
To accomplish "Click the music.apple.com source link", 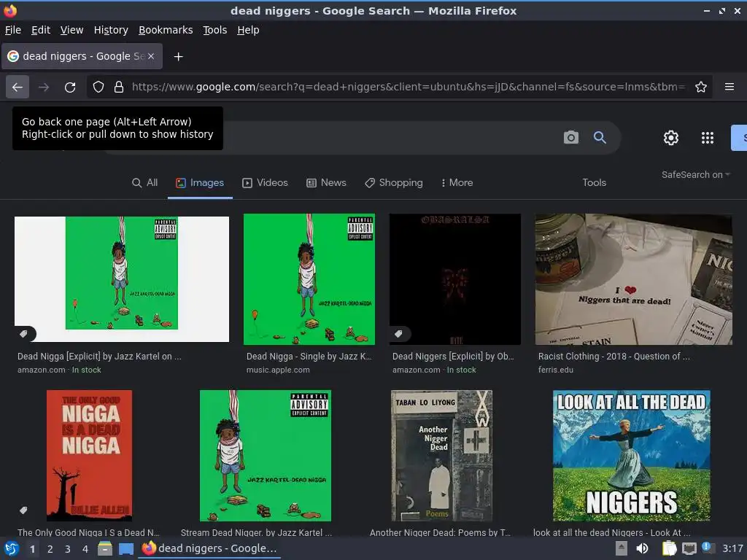I will [278, 370].
